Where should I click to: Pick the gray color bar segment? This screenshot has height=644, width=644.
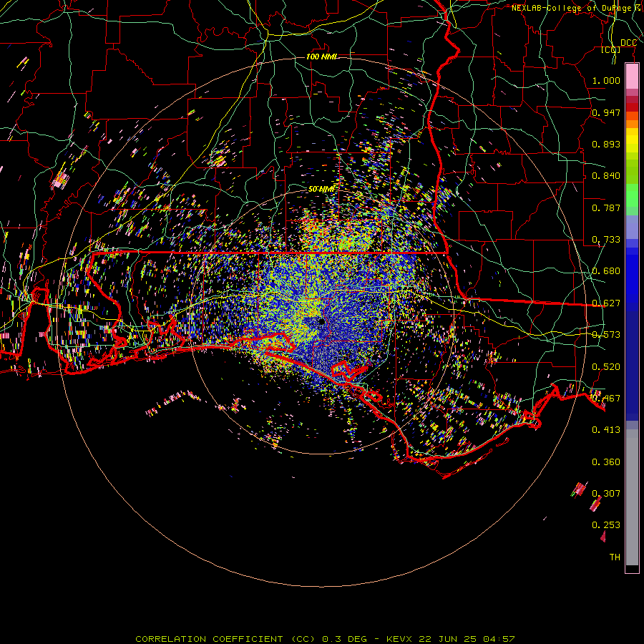632,497
